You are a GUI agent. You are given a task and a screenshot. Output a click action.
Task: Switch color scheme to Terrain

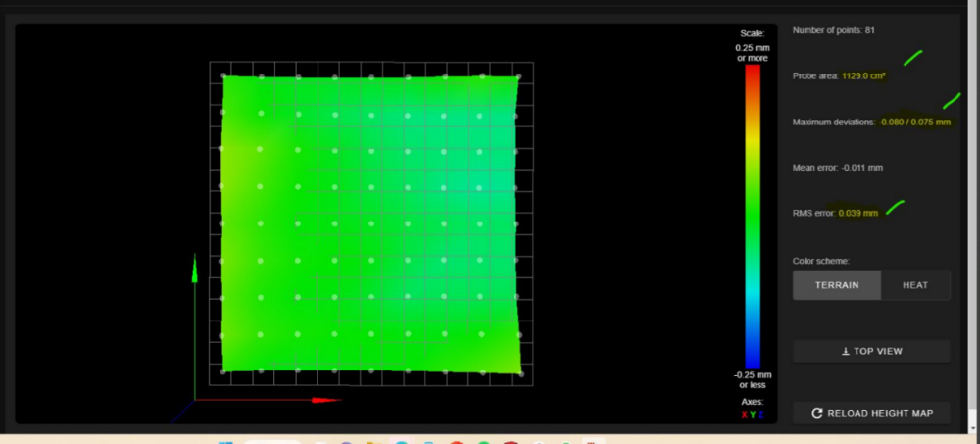point(837,285)
